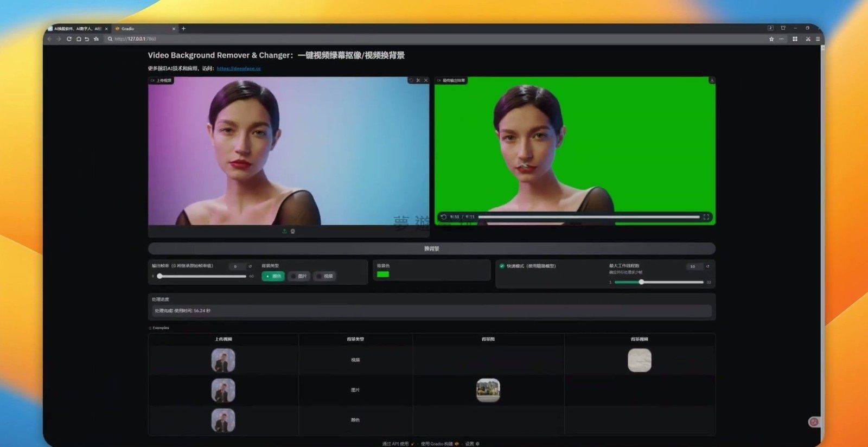Download the green-screen output video
The width and height of the screenshot is (868, 447).
(x=712, y=80)
